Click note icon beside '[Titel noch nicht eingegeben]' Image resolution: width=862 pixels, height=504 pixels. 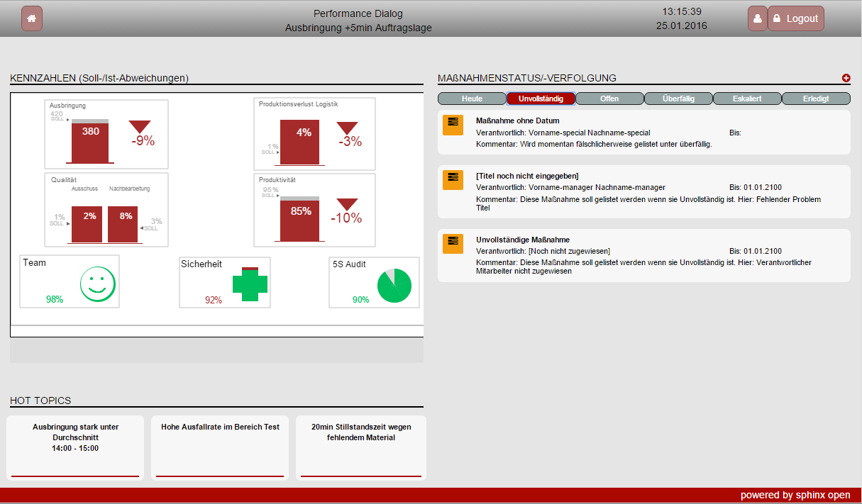tap(453, 180)
